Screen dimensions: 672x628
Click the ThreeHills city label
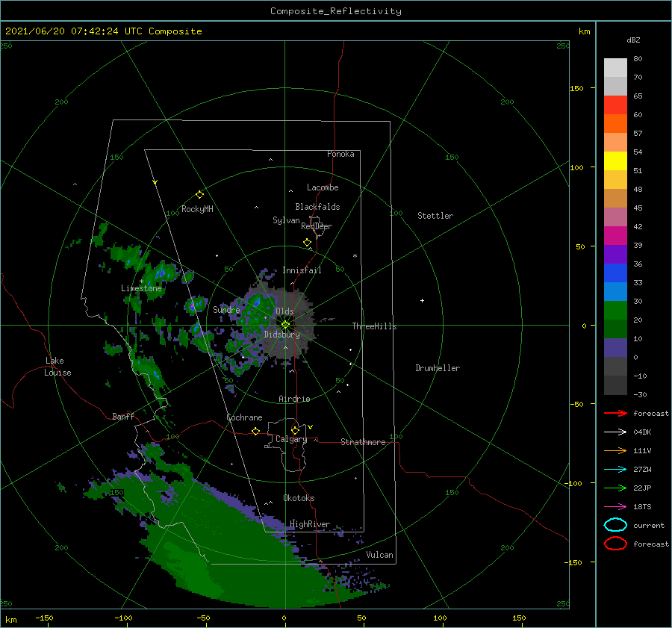coord(374,326)
